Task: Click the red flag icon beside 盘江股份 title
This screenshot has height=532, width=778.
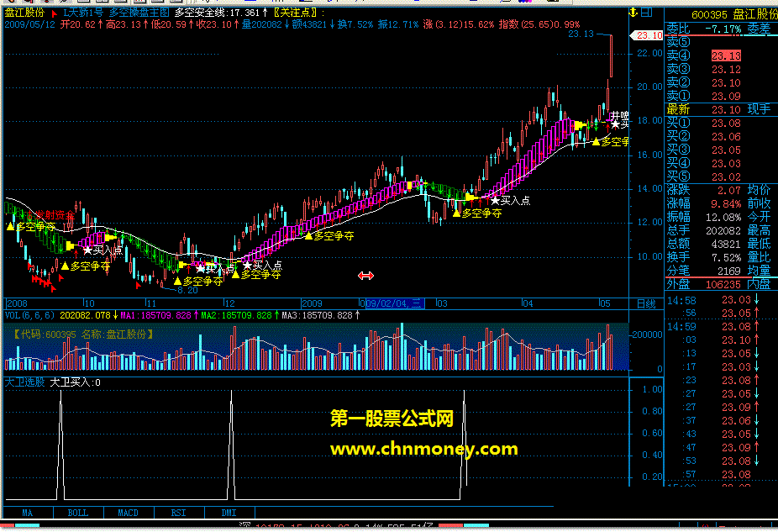Action: tap(54, 13)
